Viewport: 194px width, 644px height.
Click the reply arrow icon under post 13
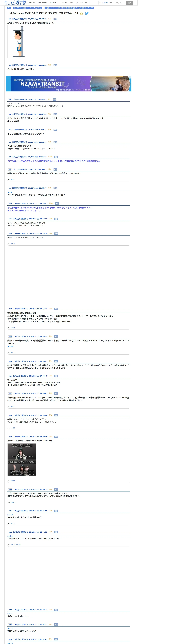[x=9, y=328]
